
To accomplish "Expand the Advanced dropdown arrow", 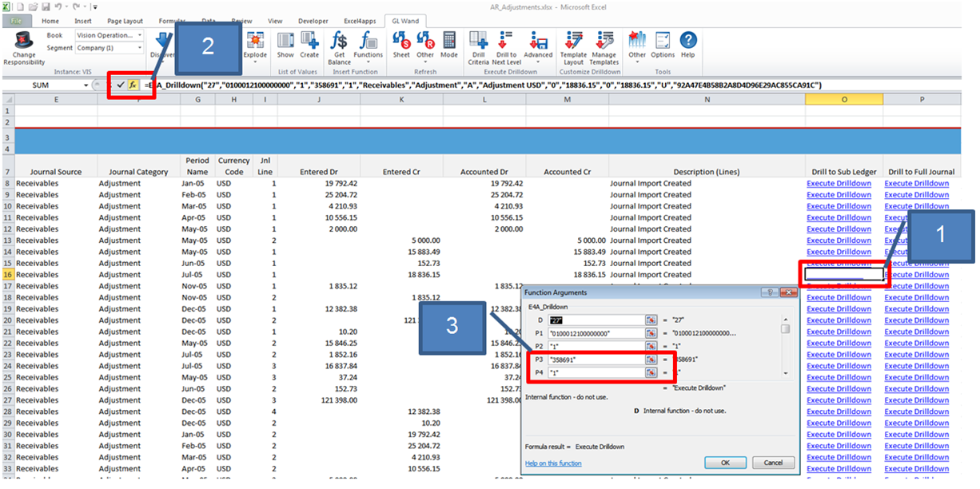I will 538,64.
